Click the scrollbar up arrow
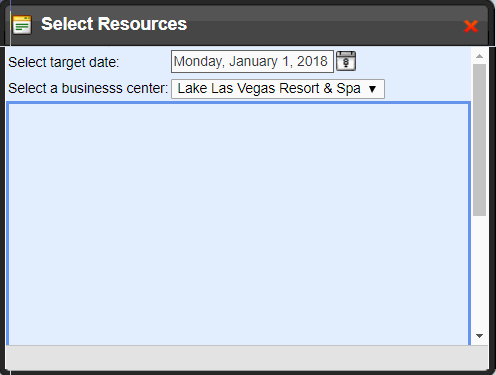The width and height of the screenshot is (496, 375). pyautogui.click(x=479, y=56)
